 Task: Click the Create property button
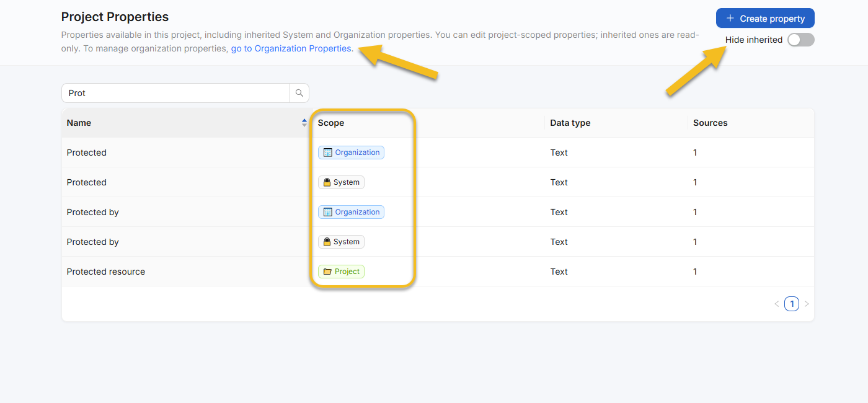point(765,19)
